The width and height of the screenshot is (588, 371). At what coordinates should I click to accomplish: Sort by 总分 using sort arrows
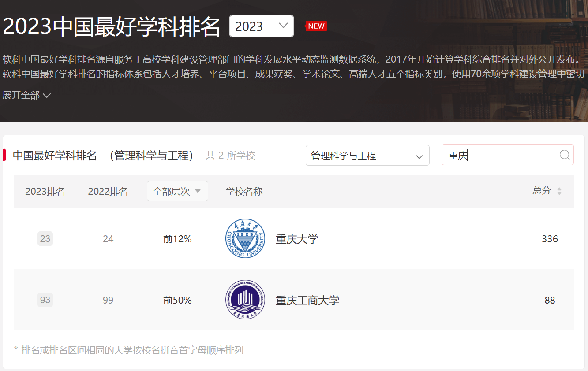coord(559,191)
